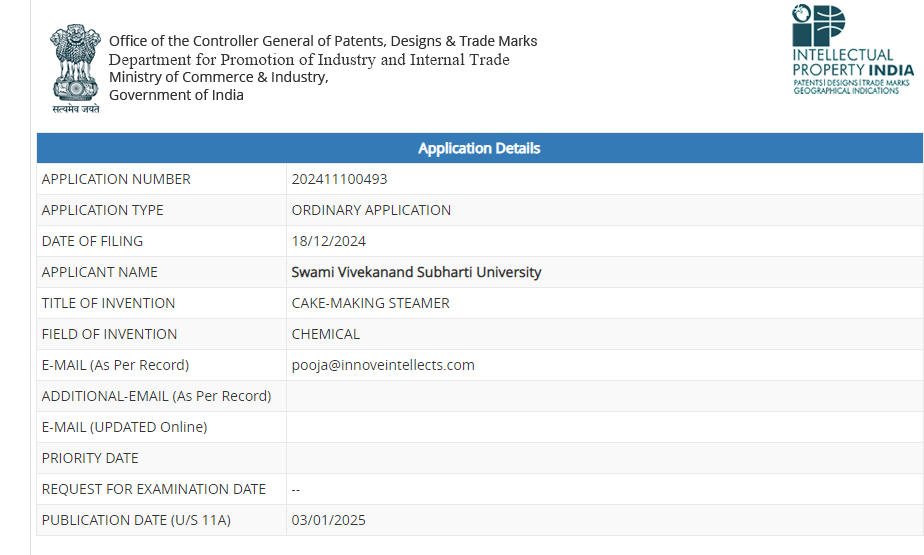
Task: Click the empty PRIORITY DATE value cell
Action: (x=604, y=458)
